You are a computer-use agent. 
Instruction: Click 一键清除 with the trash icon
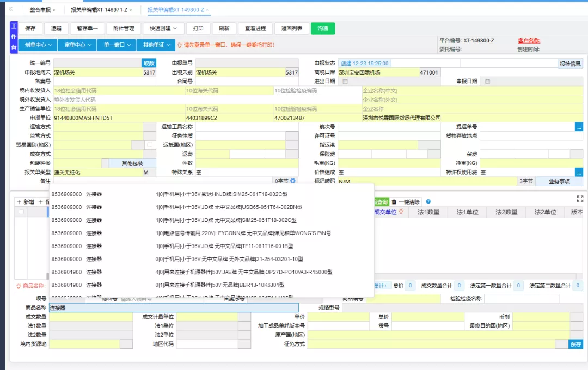pyautogui.click(x=406, y=202)
